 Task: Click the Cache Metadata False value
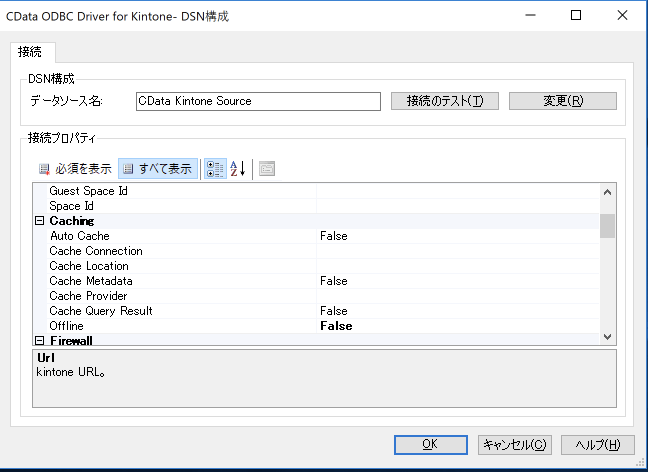334,281
